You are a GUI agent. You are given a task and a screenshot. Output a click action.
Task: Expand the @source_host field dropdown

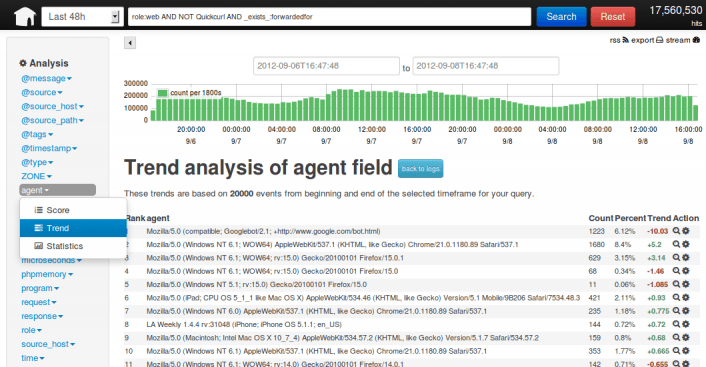click(x=52, y=106)
